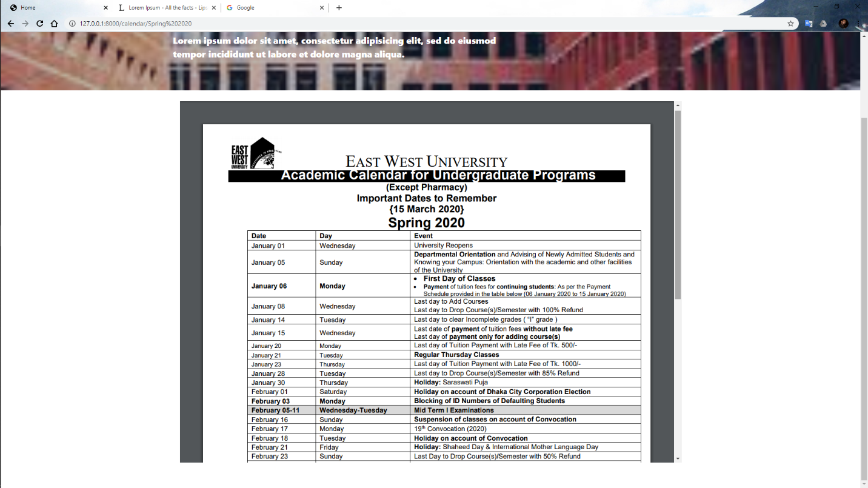Open the Google Drive extension icon

coord(823,24)
